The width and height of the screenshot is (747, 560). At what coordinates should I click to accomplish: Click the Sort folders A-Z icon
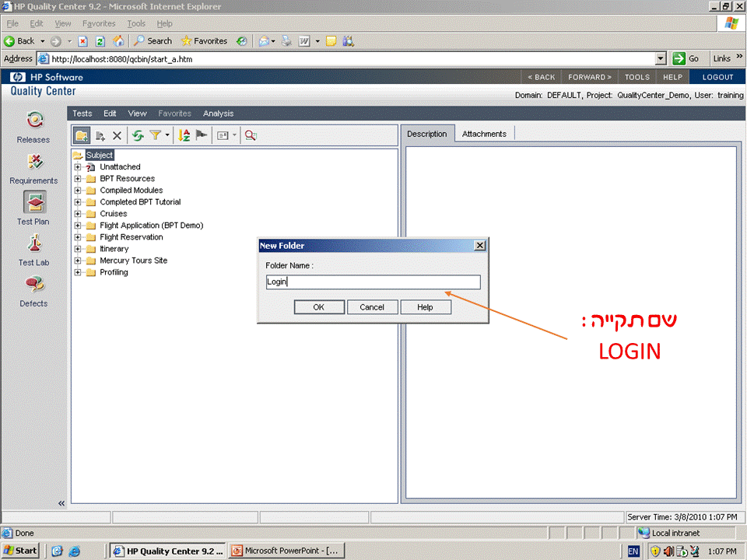click(x=184, y=135)
